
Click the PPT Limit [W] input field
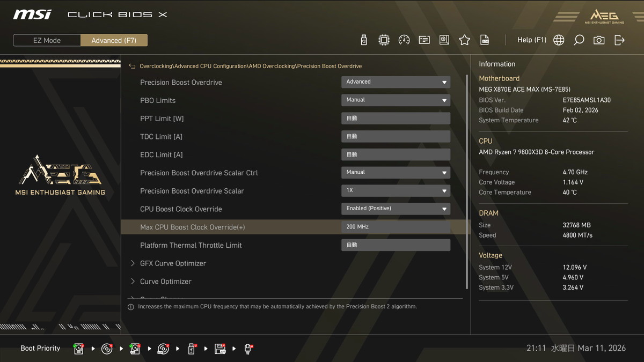pyautogui.click(x=396, y=119)
